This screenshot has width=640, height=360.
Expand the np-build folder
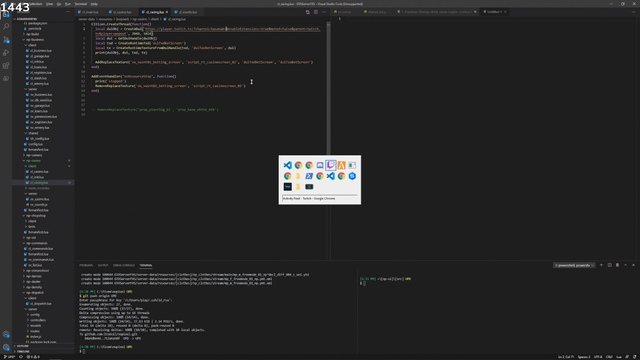pos(33,34)
